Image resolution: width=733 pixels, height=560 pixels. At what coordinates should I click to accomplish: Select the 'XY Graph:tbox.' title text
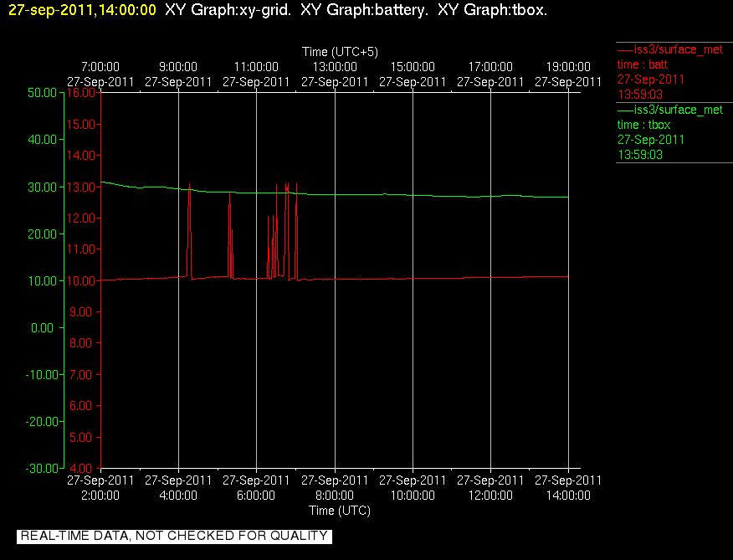[492, 10]
